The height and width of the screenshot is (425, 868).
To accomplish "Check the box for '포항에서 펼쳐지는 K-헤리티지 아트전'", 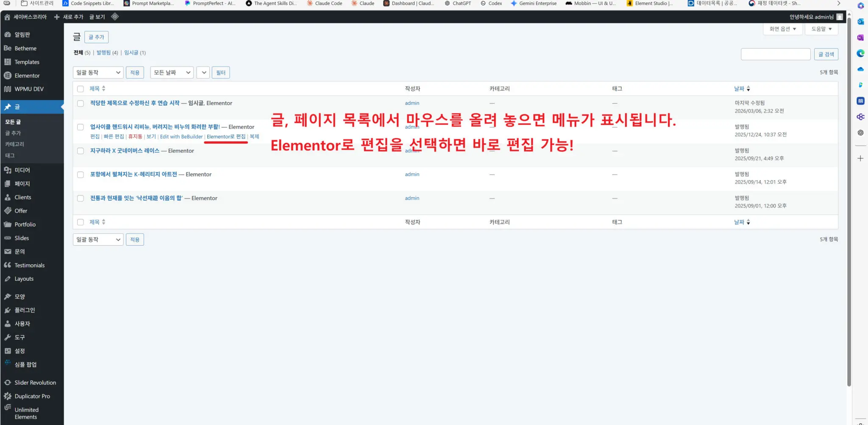I will tap(81, 174).
